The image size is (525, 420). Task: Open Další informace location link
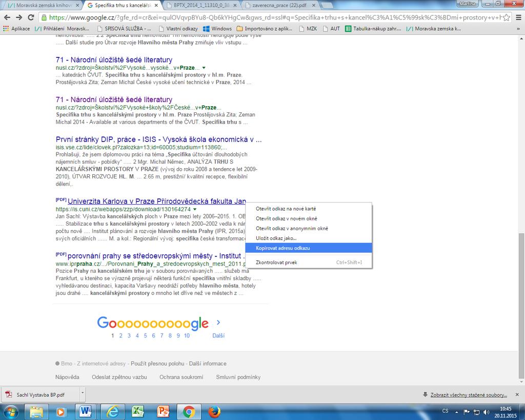[x=208, y=364]
